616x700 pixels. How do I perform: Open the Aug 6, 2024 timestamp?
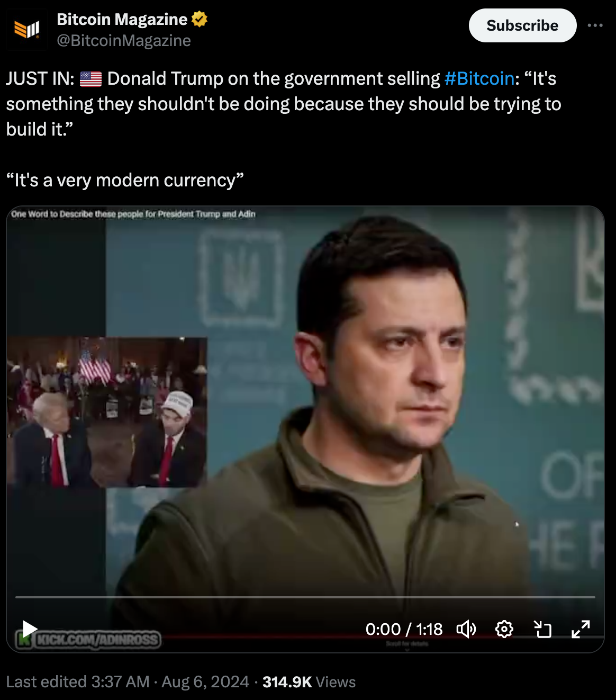(205, 682)
